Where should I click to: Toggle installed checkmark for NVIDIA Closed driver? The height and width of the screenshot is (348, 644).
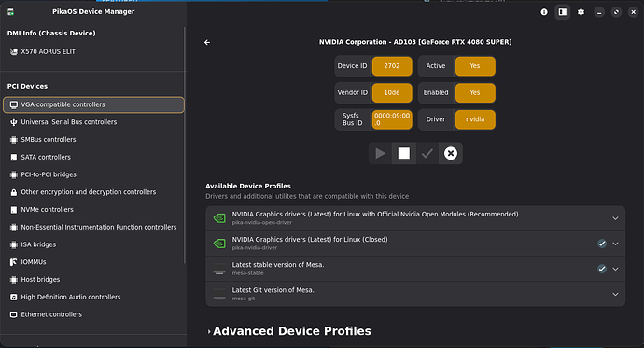pos(602,244)
